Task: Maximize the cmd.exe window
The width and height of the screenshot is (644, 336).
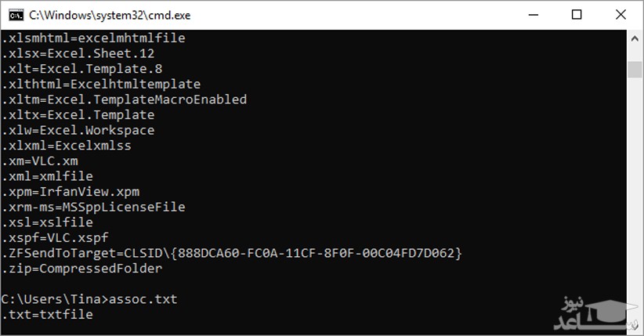Action: 577,15
